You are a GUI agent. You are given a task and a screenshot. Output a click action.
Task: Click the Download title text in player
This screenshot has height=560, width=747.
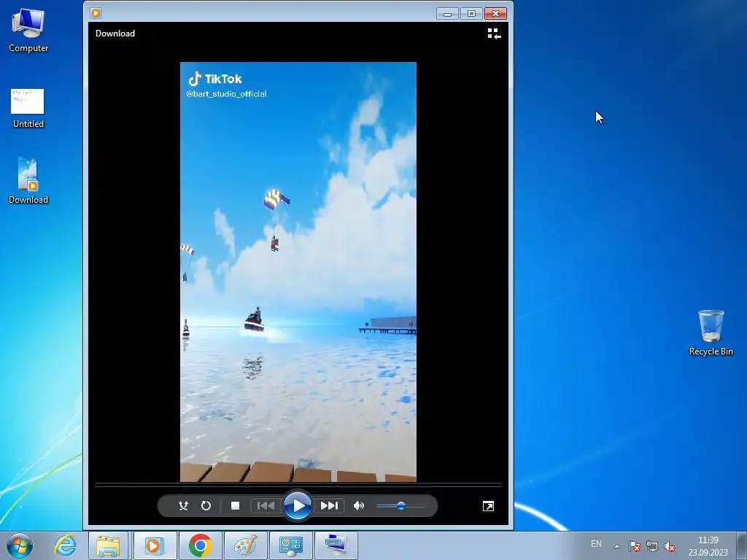coord(115,34)
